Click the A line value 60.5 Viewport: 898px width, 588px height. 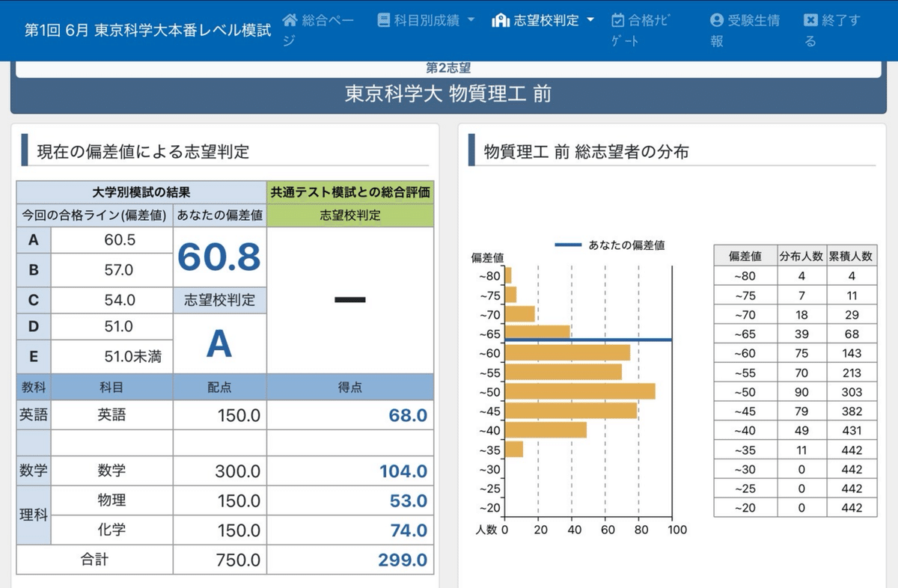(120, 240)
